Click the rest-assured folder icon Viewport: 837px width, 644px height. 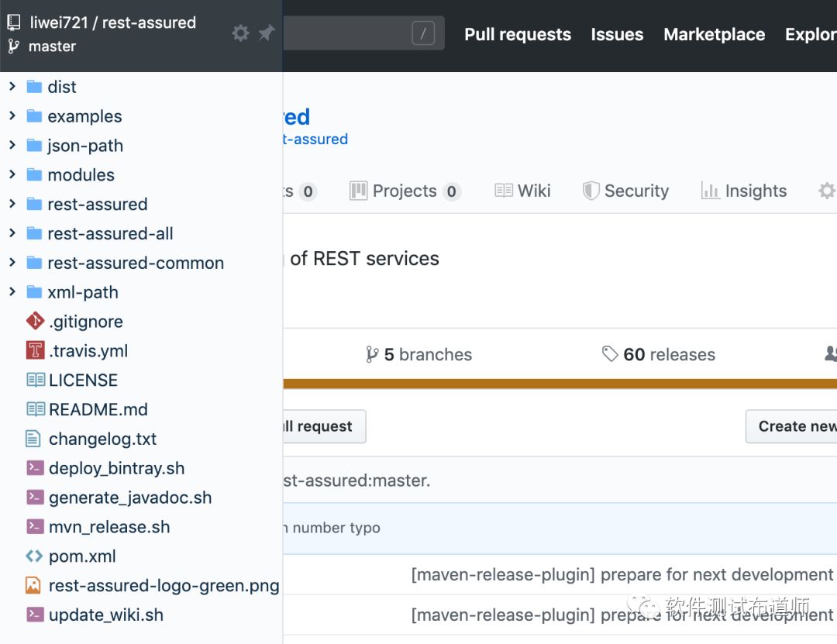click(34, 204)
